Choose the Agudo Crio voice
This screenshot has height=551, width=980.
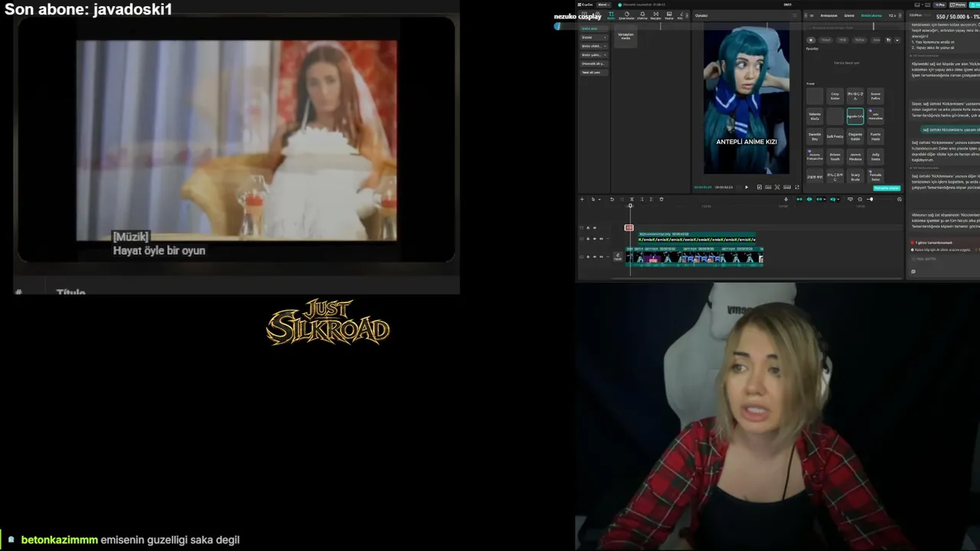[855, 116]
